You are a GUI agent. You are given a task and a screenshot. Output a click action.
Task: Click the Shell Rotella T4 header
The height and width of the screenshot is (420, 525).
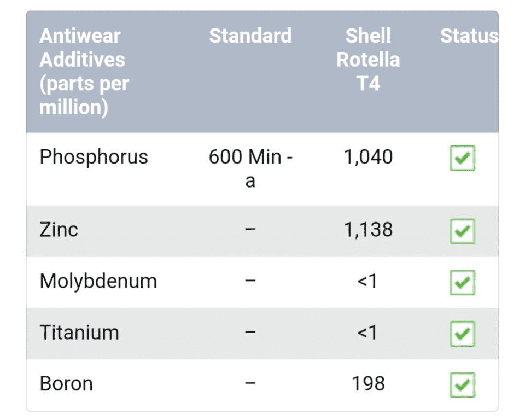[x=368, y=60]
